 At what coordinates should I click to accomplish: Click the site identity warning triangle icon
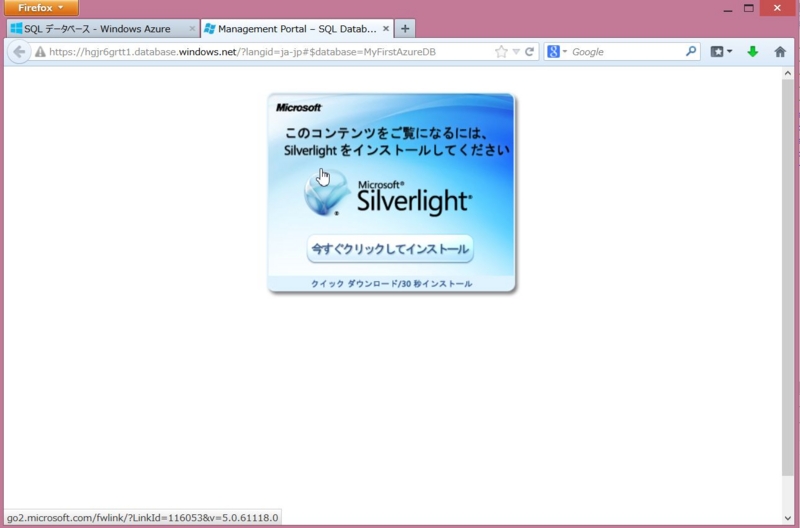pos(40,52)
